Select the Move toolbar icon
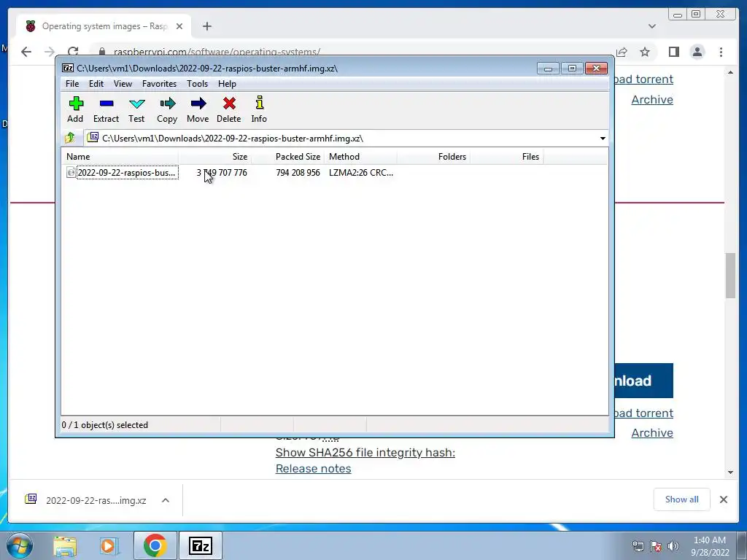Viewport: 747px width, 560px height. (x=198, y=109)
